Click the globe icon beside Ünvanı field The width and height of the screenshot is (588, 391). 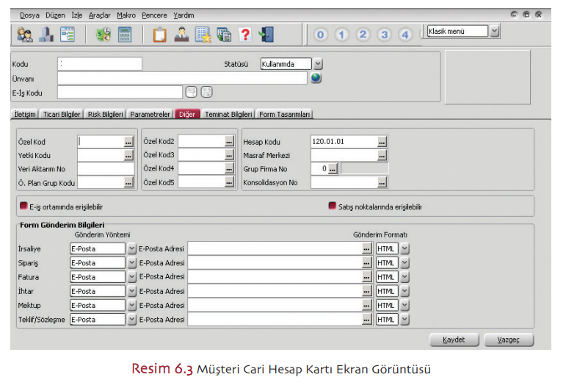coord(316,78)
